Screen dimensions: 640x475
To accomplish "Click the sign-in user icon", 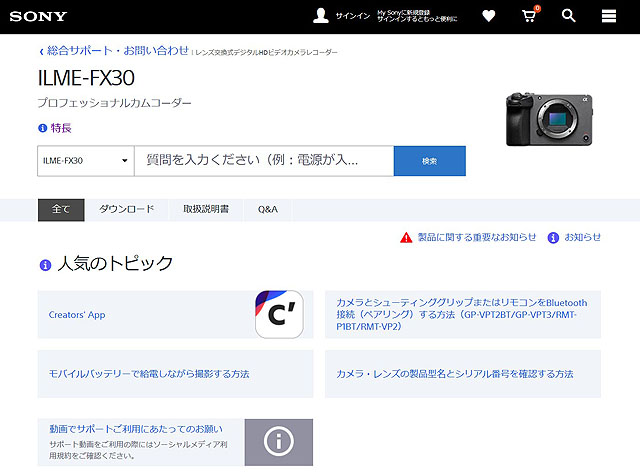I will (320, 16).
